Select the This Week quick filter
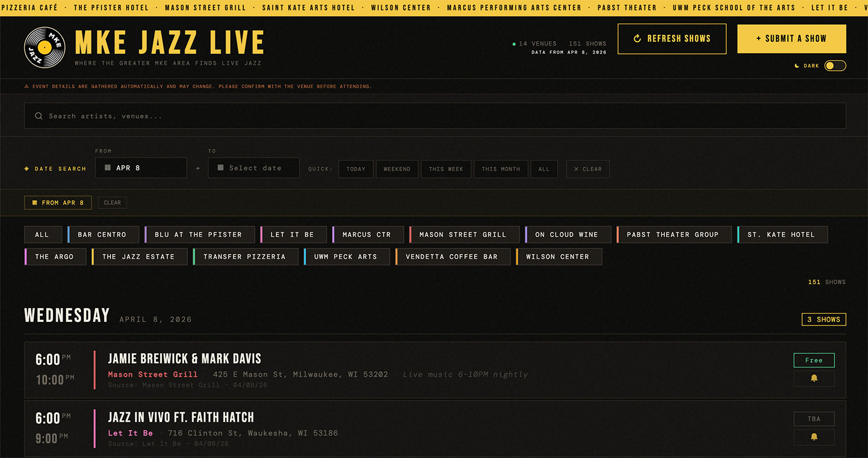 pyautogui.click(x=446, y=169)
